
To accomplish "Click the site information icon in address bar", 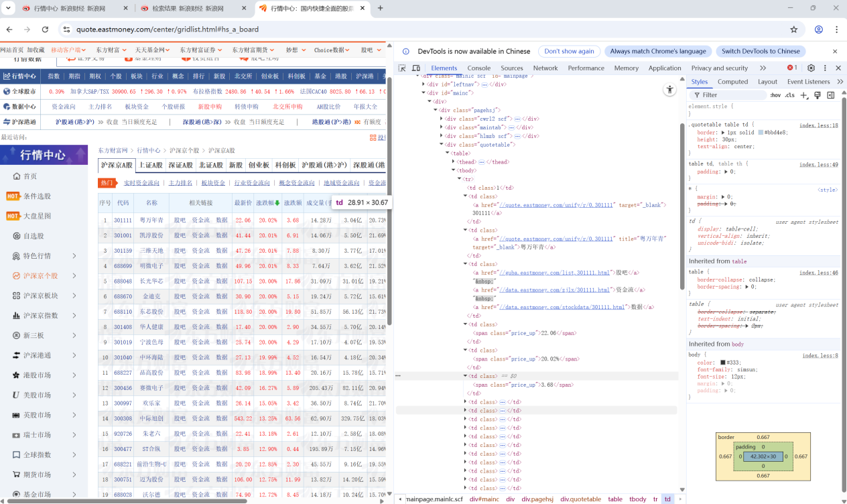I will [66, 29].
